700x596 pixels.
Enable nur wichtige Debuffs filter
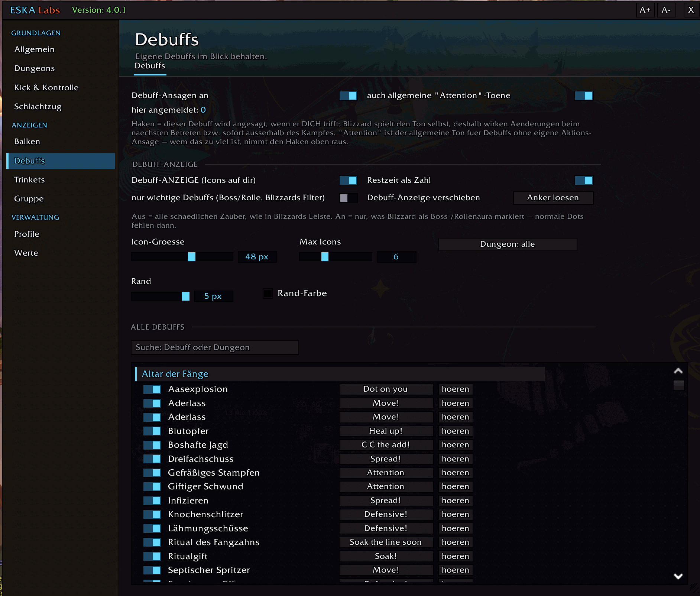coord(348,198)
